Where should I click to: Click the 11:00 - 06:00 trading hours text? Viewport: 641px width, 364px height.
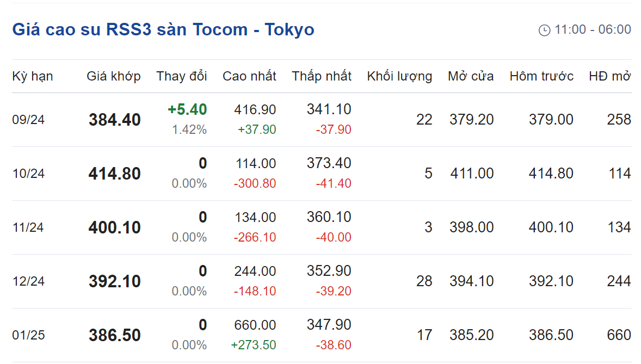593,30
